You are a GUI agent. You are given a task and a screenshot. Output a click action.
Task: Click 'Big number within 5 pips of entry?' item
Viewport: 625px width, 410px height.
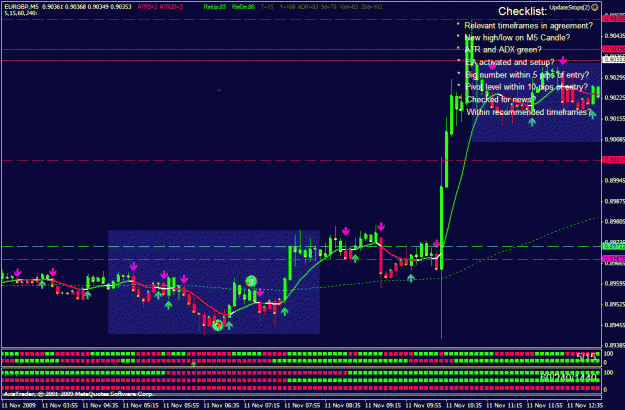tap(527, 75)
